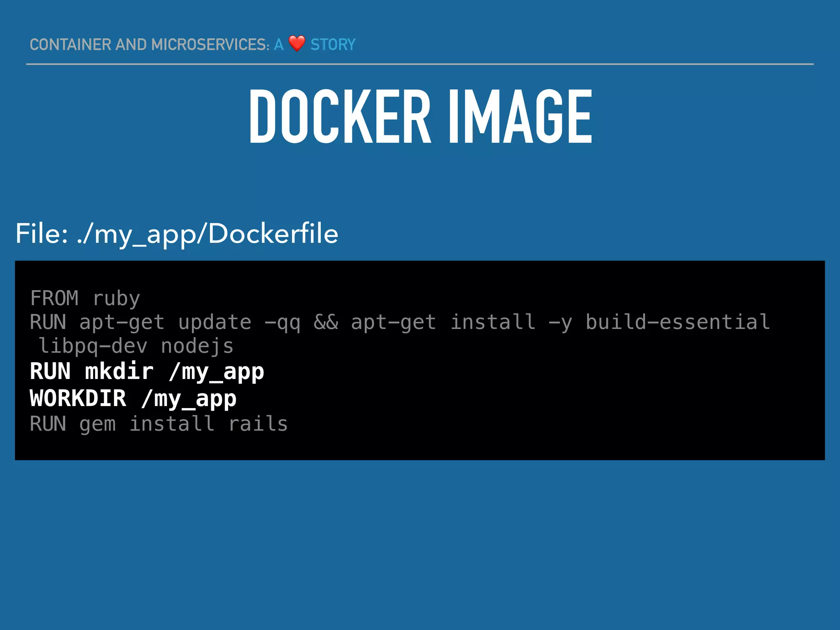Viewport: 840px width, 630px height.
Task: Click the 'STORY' word in header
Action: click(333, 44)
